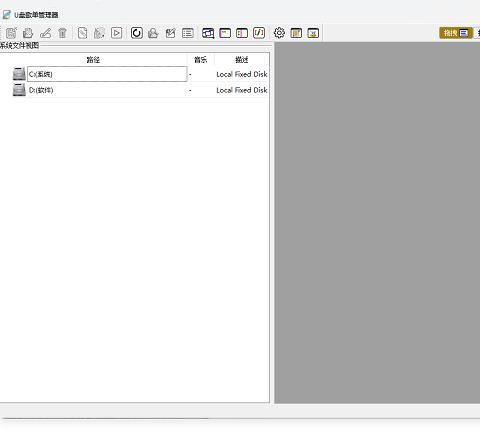Image resolution: width=480 pixels, height=431 pixels.
Task: Click the 描述 column header
Action: pyautogui.click(x=242, y=60)
